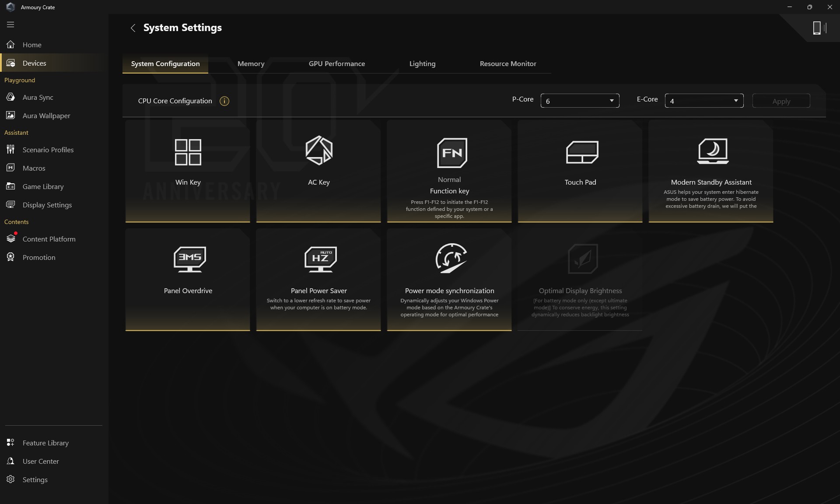Open Scenario Profiles

coord(54,150)
